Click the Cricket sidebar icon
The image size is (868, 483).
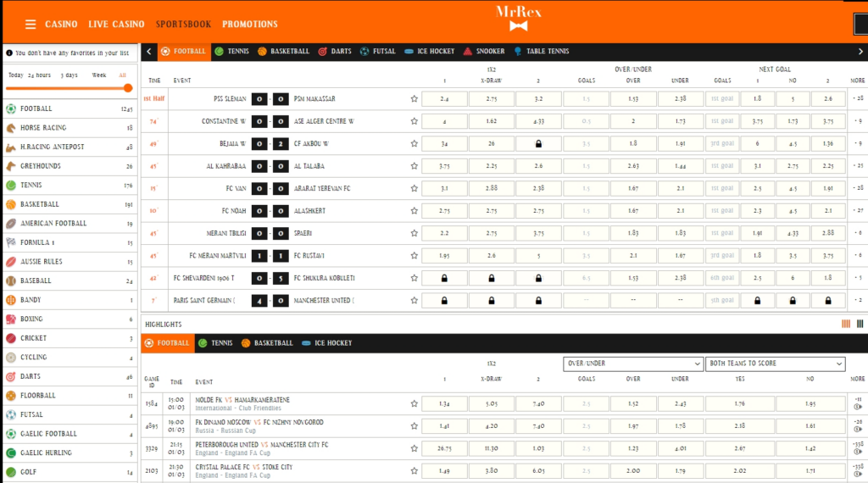[x=11, y=338]
